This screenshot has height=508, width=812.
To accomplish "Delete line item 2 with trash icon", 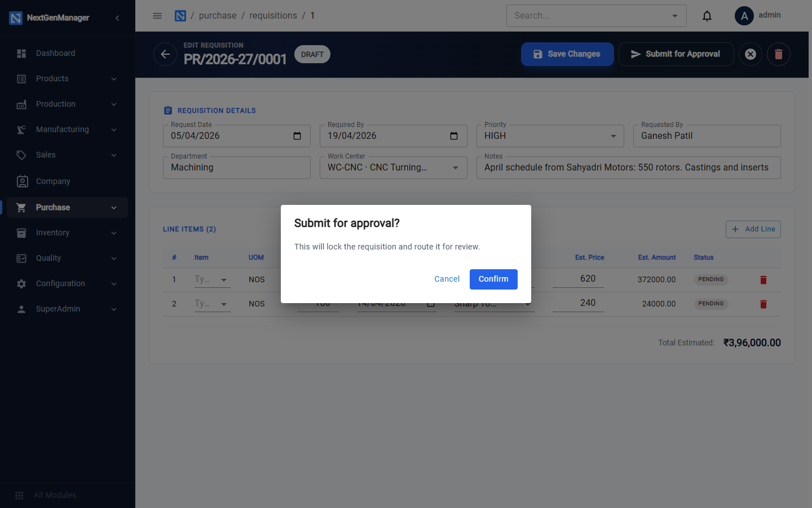I will [x=764, y=304].
